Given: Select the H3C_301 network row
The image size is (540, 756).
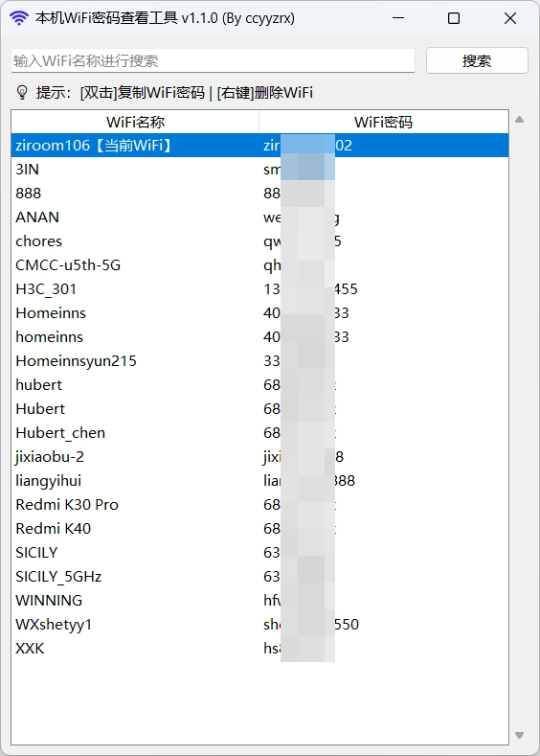Looking at the screenshot, I should (259, 289).
